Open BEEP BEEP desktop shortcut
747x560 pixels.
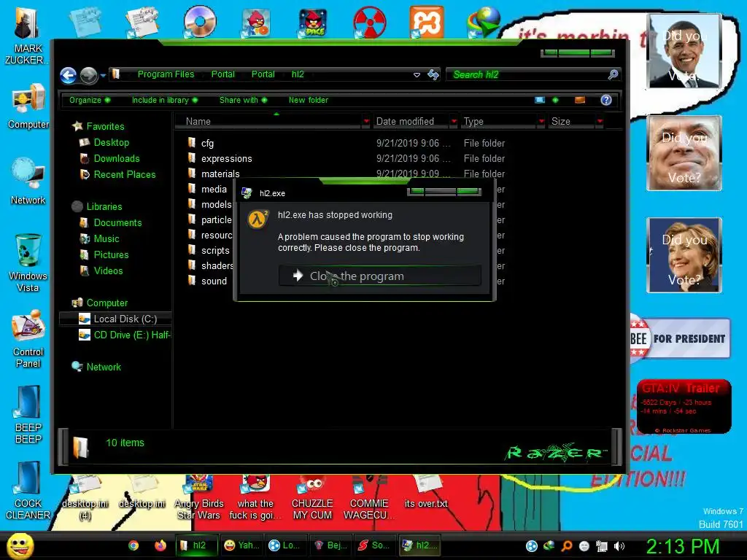coord(28,415)
